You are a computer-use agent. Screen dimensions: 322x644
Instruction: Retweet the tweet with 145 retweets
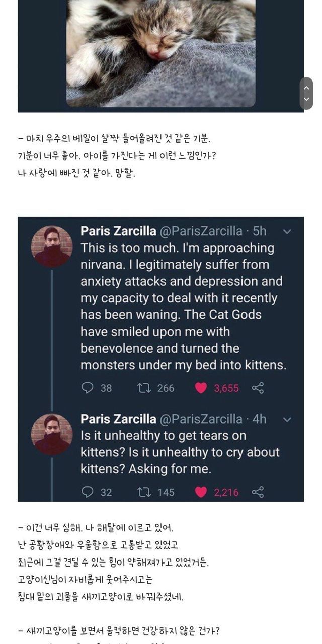142,492
